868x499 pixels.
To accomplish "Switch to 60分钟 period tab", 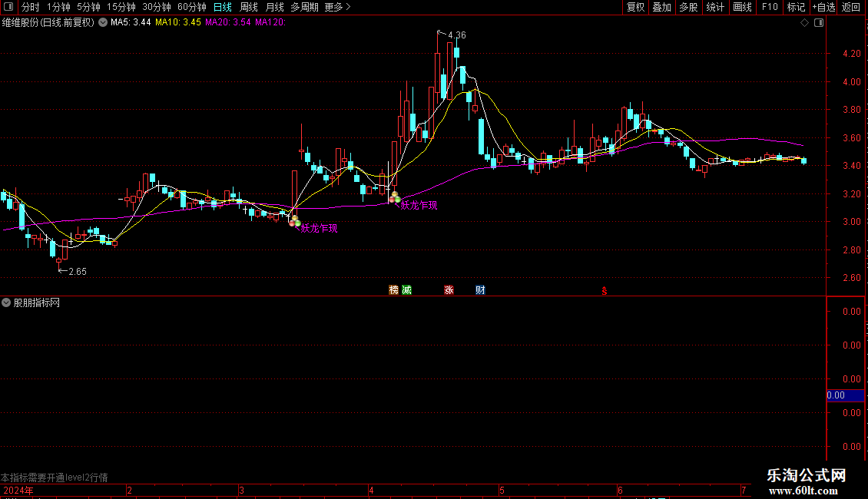I will (x=191, y=7).
